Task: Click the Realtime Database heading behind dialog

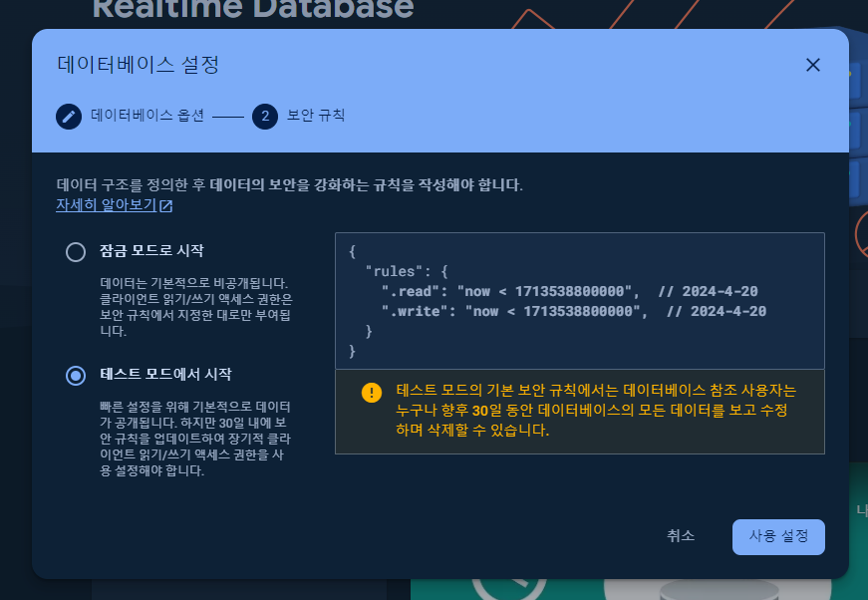Action: (253, 8)
